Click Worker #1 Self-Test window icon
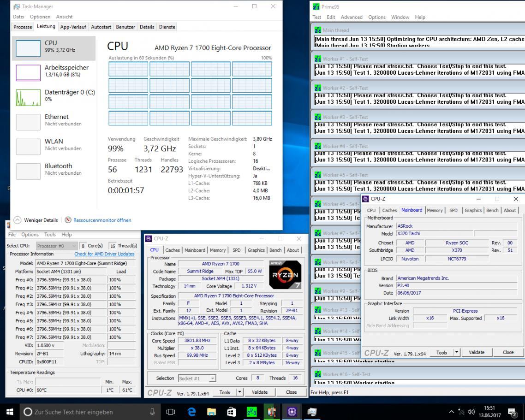 (x=318, y=59)
